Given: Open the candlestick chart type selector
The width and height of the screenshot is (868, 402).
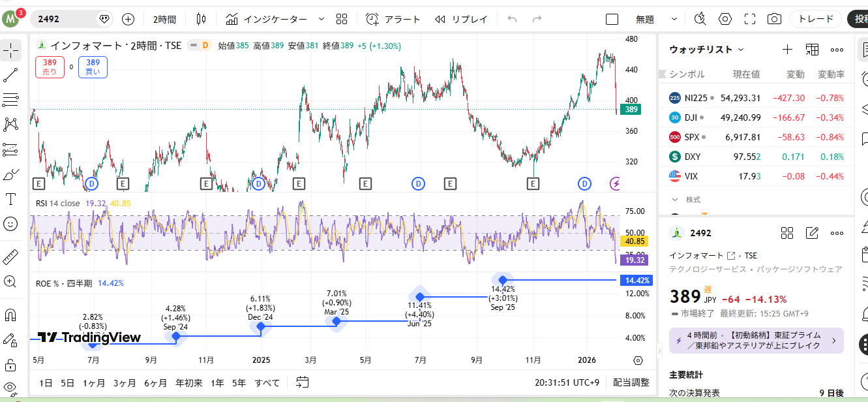Looking at the screenshot, I should coord(201,19).
